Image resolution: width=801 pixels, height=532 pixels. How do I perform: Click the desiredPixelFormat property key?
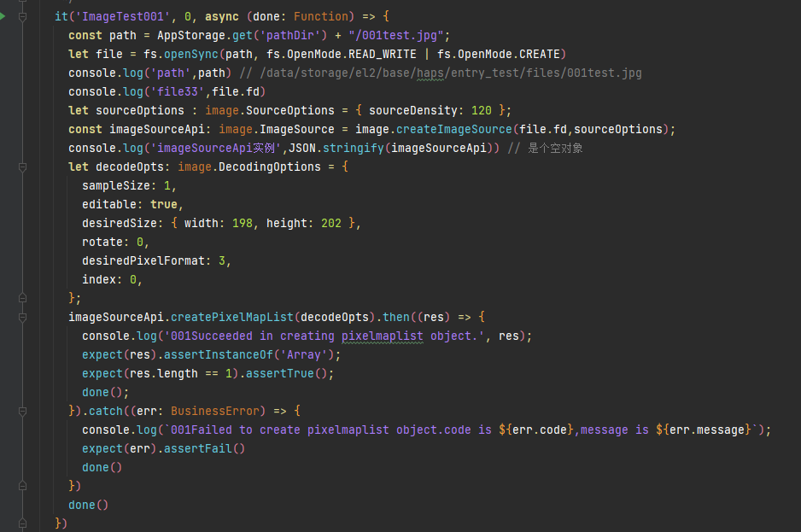point(143,261)
